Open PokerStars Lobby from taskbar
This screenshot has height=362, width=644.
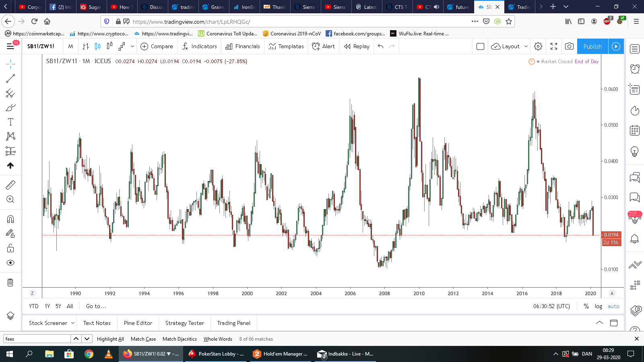click(x=216, y=354)
